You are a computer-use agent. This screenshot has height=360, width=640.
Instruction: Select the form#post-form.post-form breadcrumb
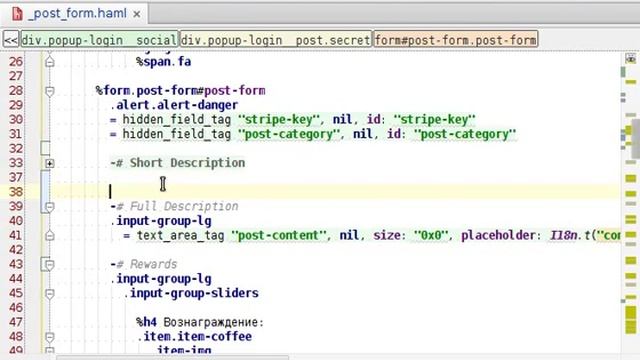(456, 40)
